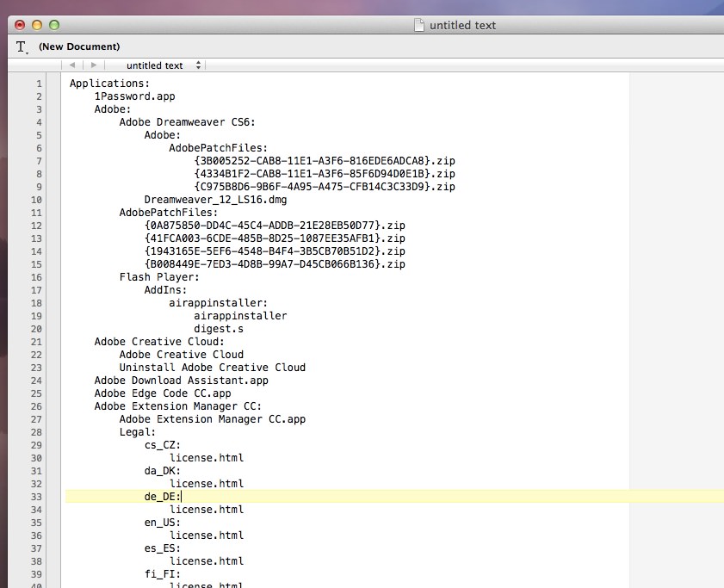Screen dimensions: 724x588
Task: Click the "Uninstall Adobe Creative Cloud" line
Action: pyautogui.click(x=213, y=368)
